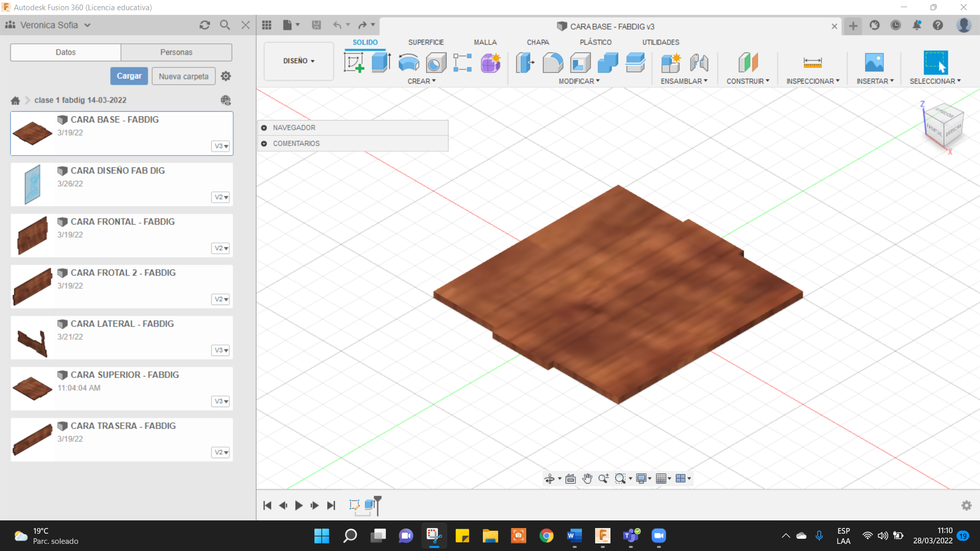Open the DISEÑO workspace dropdown
The width and height of the screenshot is (980, 551).
(x=299, y=61)
